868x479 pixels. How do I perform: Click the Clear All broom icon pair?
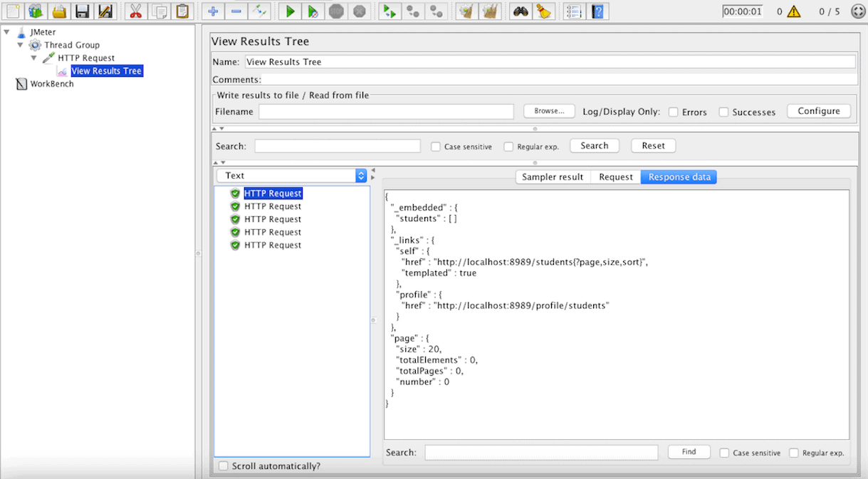(489, 11)
